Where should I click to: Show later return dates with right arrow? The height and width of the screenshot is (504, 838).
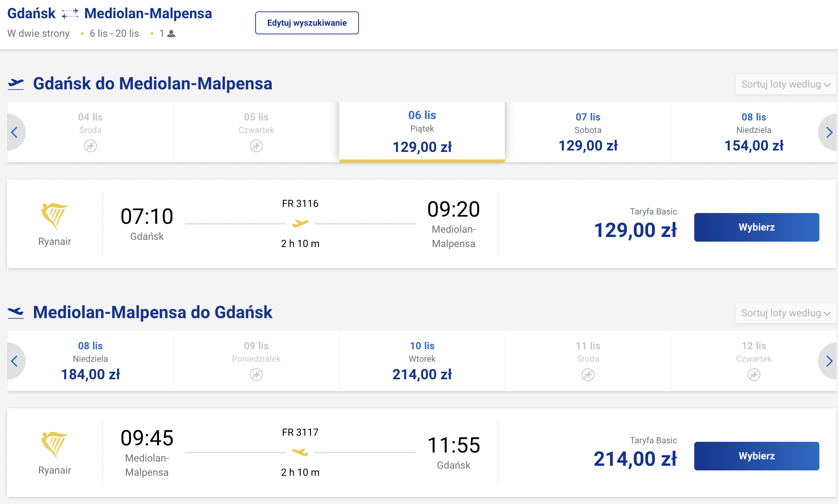pos(829,361)
